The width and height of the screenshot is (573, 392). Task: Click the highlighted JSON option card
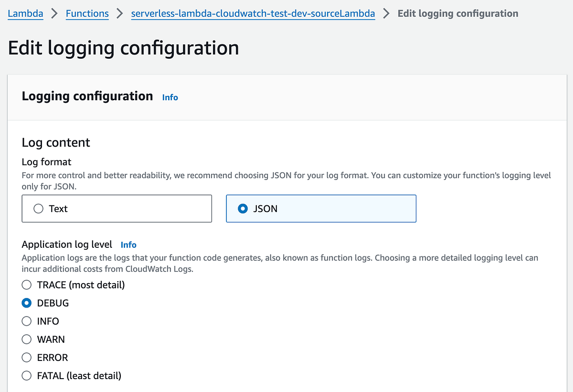click(x=321, y=209)
